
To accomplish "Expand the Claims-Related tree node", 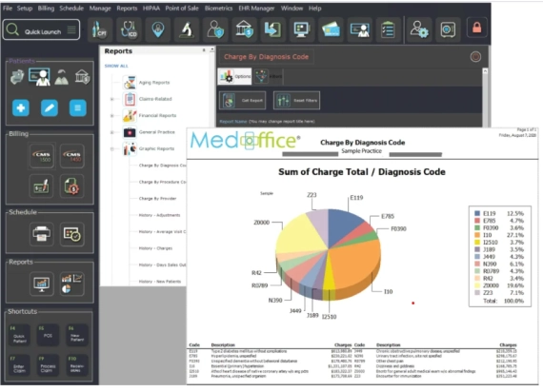I will pyautogui.click(x=111, y=99).
